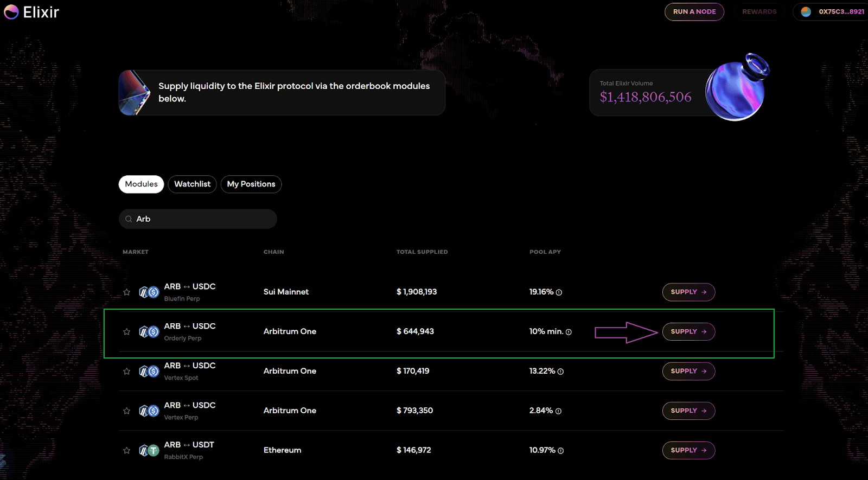Image resolution: width=868 pixels, height=480 pixels.
Task: Click the crystal icon in the banner
Action: [135, 93]
